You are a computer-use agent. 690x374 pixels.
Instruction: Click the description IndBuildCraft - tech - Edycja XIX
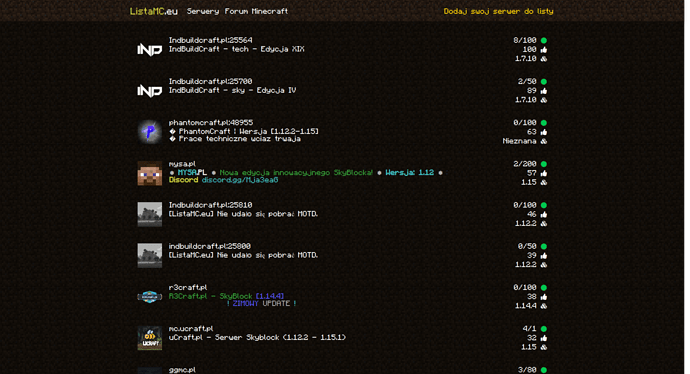tap(236, 49)
